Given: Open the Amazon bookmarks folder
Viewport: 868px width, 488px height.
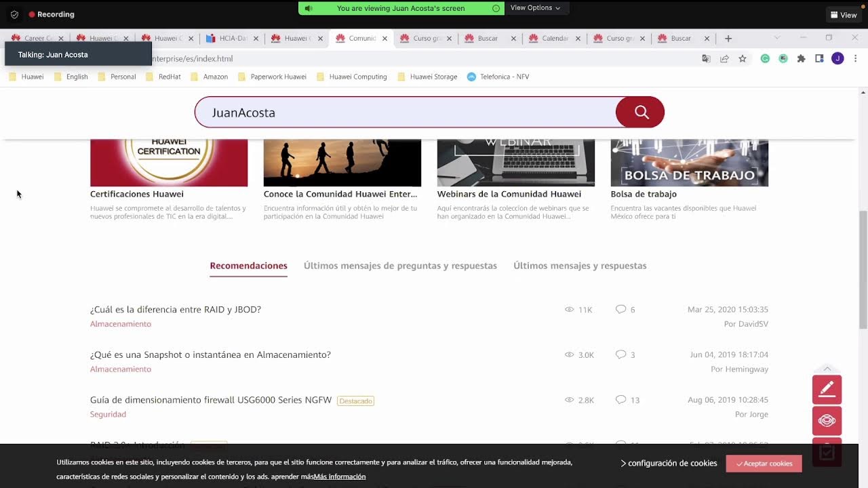Looking at the screenshot, I should pyautogui.click(x=209, y=77).
